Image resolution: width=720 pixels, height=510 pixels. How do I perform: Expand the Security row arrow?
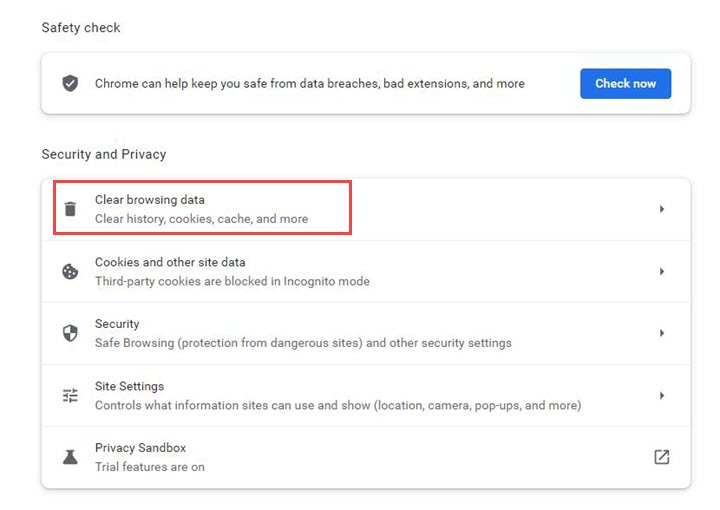coord(661,334)
